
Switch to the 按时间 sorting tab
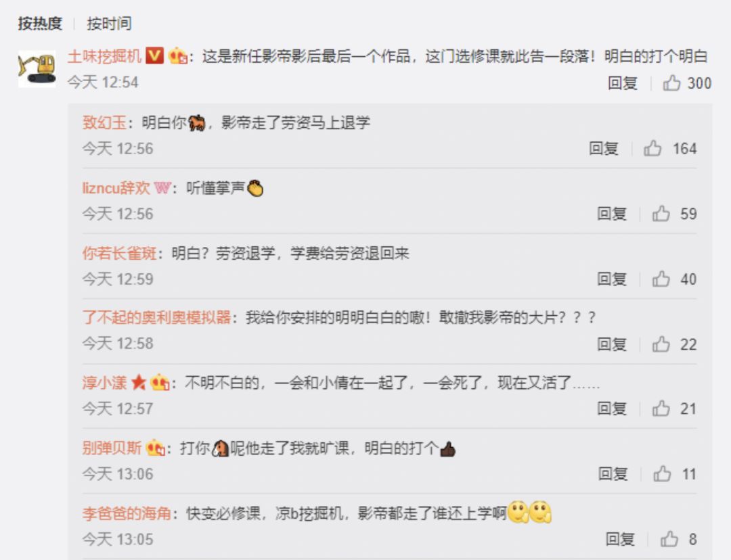point(109,23)
